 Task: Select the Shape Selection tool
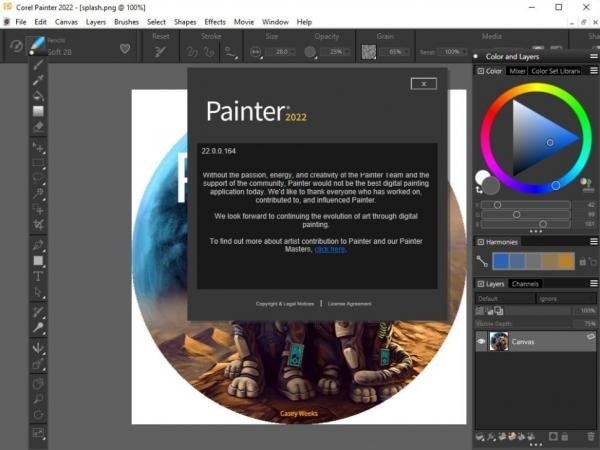pyautogui.click(x=38, y=292)
